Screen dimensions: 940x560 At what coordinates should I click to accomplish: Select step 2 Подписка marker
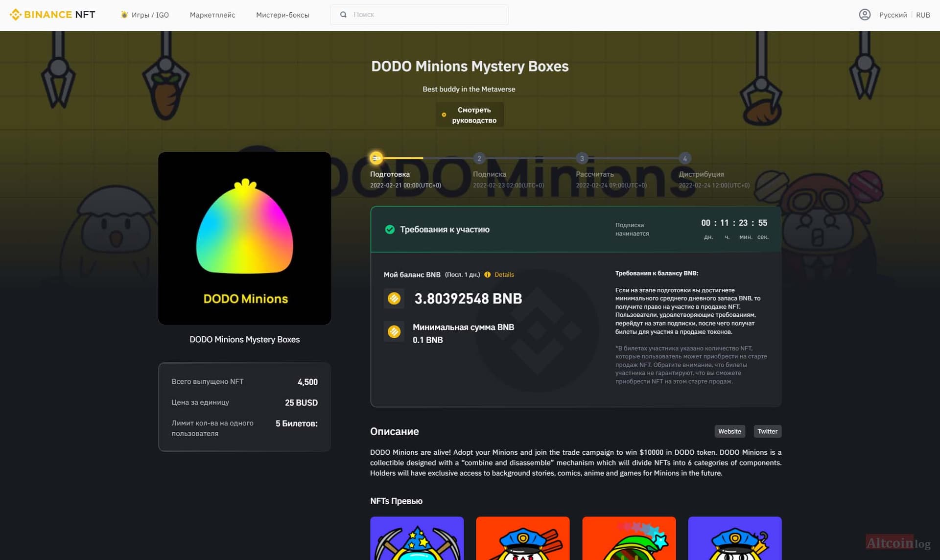coord(479,158)
